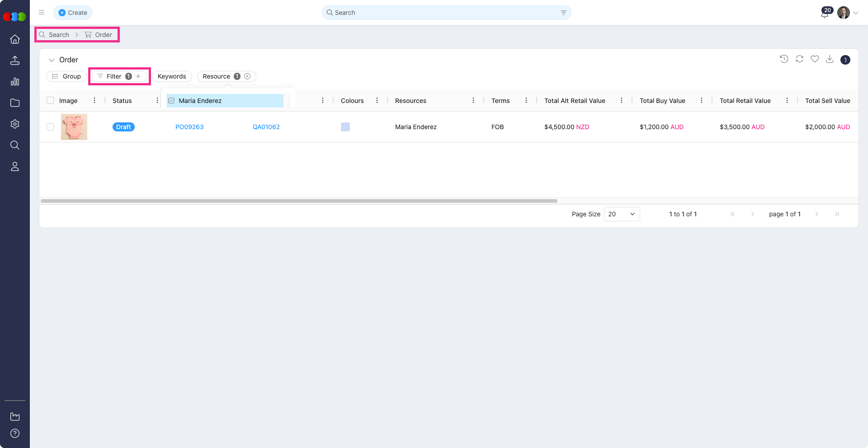Open the bar chart analytics icon
Image resolution: width=868 pixels, height=448 pixels.
tap(15, 82)
